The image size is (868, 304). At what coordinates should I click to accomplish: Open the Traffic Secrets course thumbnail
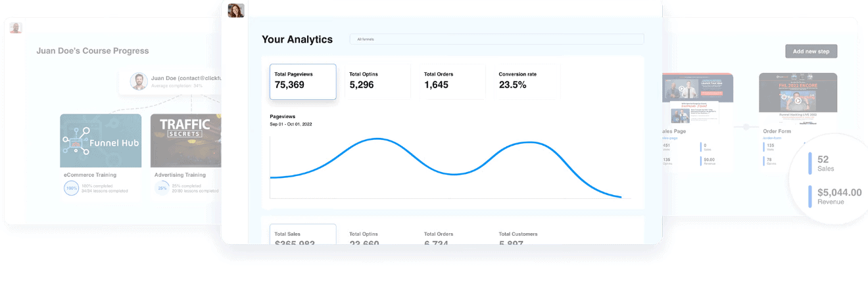click(185, 141)
